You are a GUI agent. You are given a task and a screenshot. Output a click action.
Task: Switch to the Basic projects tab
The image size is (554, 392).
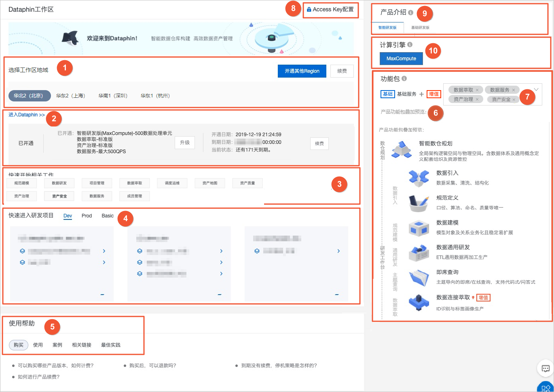108,216
